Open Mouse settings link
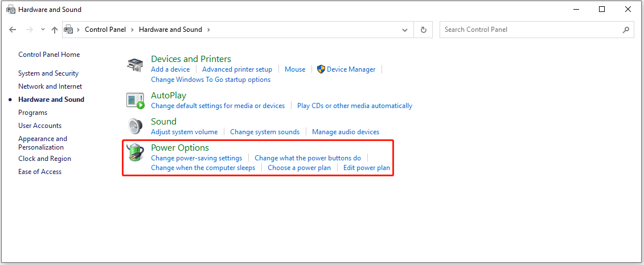This screenshot has height=265, width=644. pyautogui.click(x=295, y=69)
